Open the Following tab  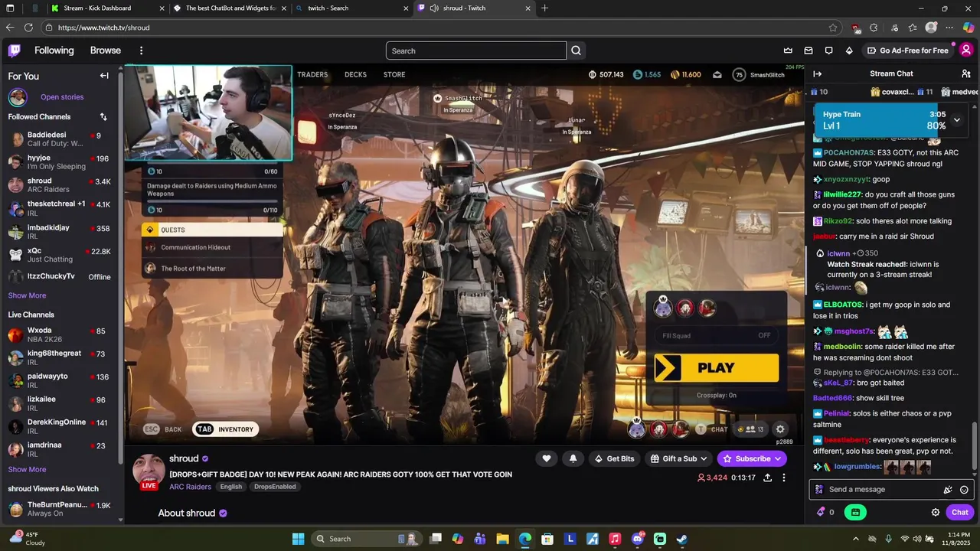[x=54, y=51]
